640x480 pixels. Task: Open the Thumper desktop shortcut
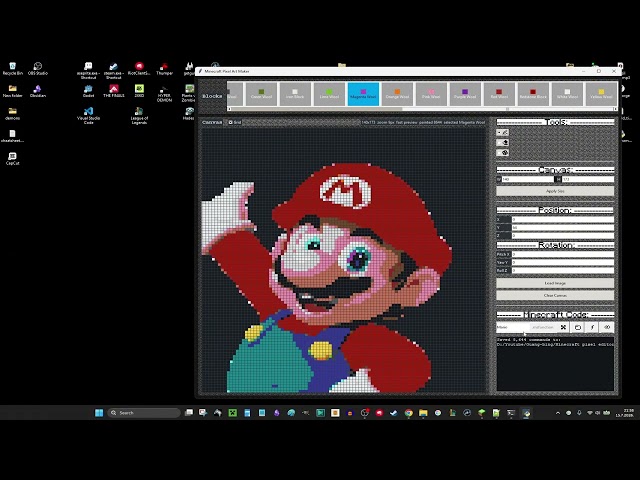coord(164,69)
